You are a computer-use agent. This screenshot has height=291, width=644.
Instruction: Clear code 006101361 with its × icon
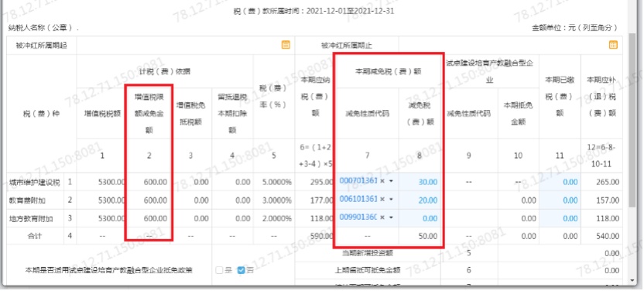(382, 199)
